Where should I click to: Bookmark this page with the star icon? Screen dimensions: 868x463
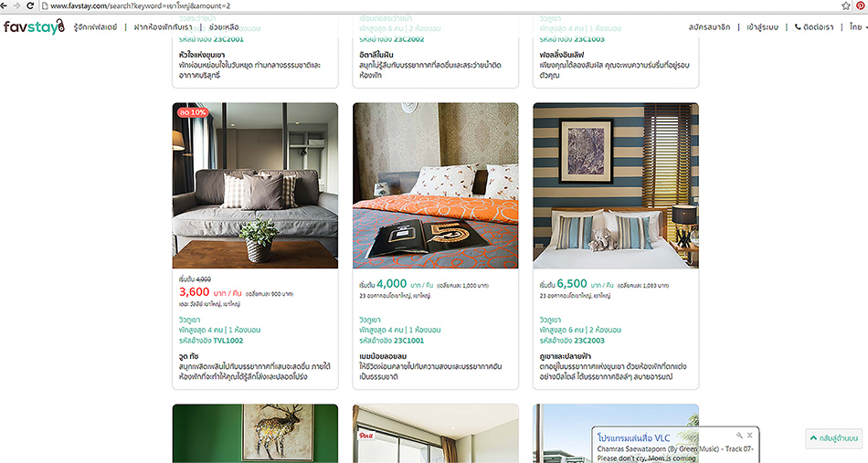tap(846, 5)
